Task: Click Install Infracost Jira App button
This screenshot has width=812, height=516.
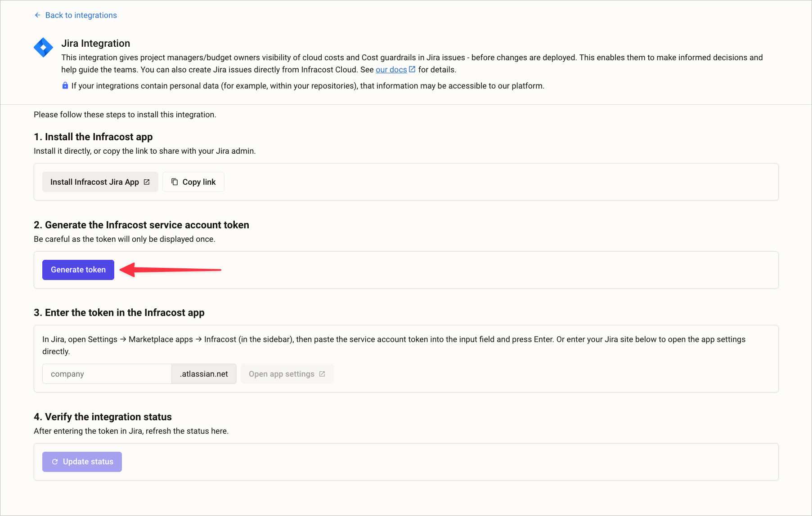Action: (x=100, y=182)
